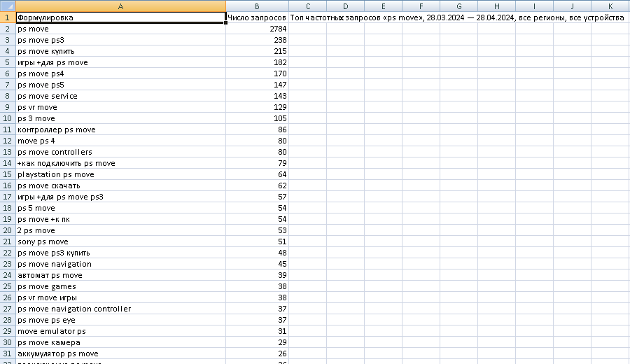Select the cell 'игры +для ps move' in row 5
The height and width of the screenshot is (364, 630).
tap(120, 62)
